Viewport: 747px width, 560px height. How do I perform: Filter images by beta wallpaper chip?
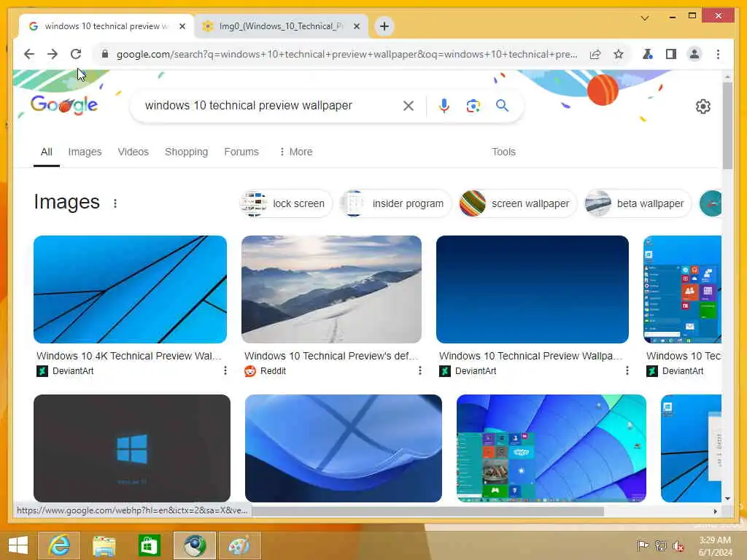pos(638,203)
